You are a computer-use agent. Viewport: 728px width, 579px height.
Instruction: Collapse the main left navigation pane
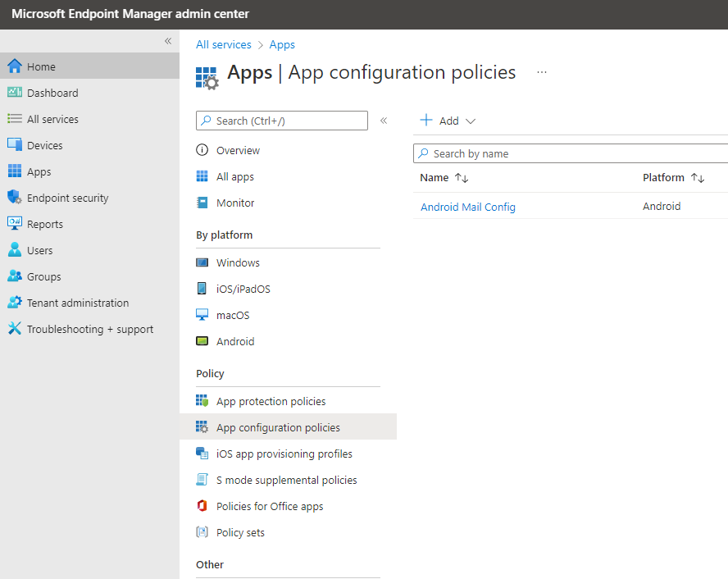pyautogui.click(x=168, y=41)
